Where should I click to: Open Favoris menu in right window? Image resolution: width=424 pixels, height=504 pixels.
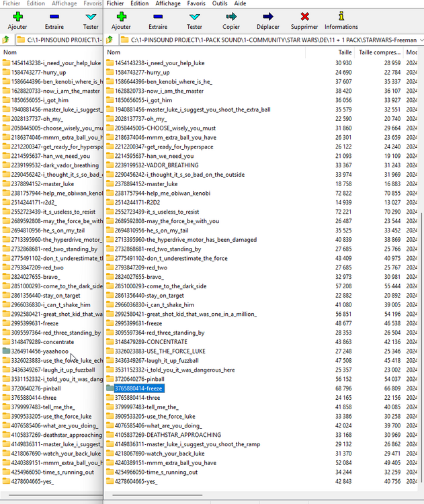[x=196, y=3]
